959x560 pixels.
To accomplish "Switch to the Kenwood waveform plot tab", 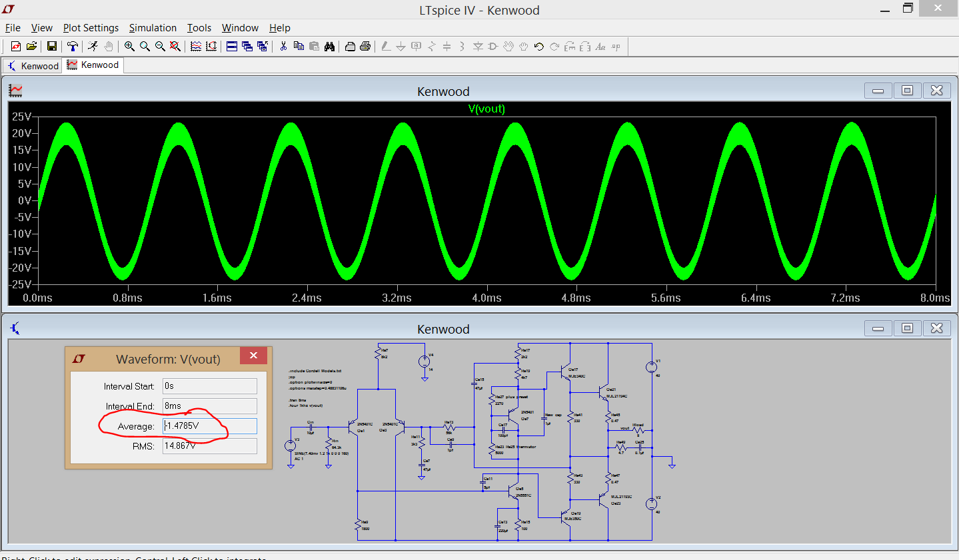I will 93,65.
